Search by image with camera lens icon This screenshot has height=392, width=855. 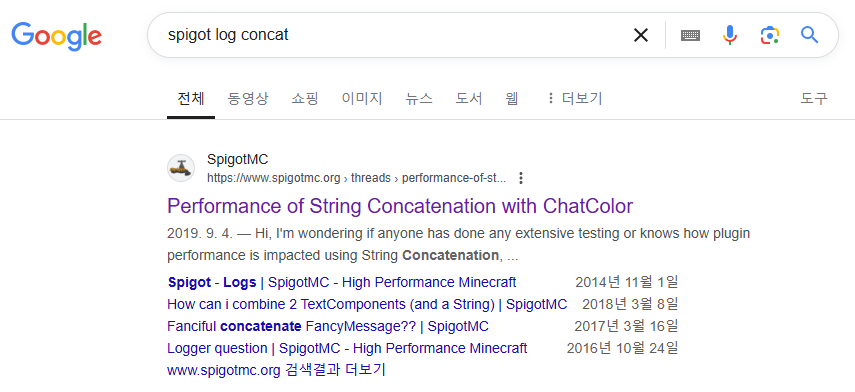(x=769, y=35)
